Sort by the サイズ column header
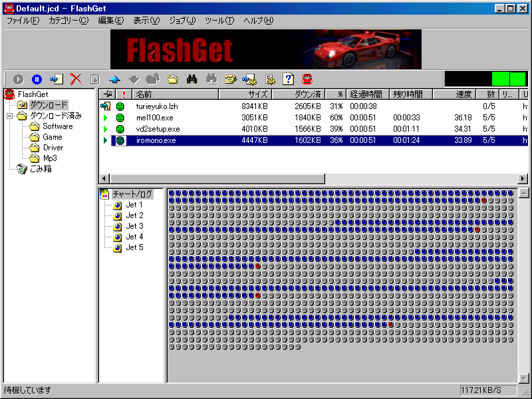Image resolution: width=532 pixels, height=399 pixels. 245,94
